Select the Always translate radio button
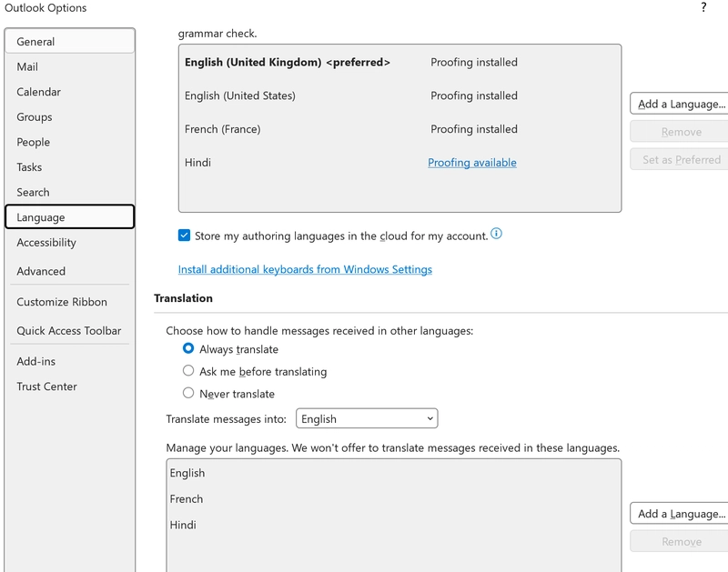 point(188,349)
